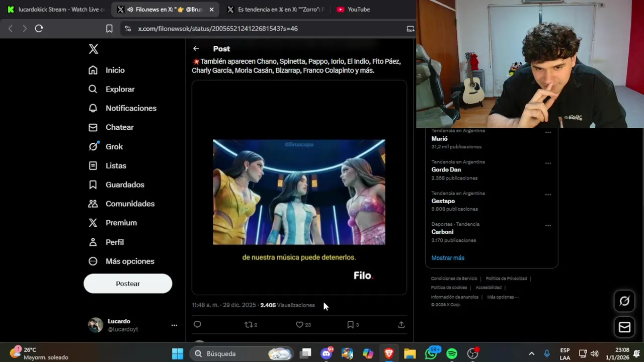Open Spotify from taskbar

coord(452,353)
